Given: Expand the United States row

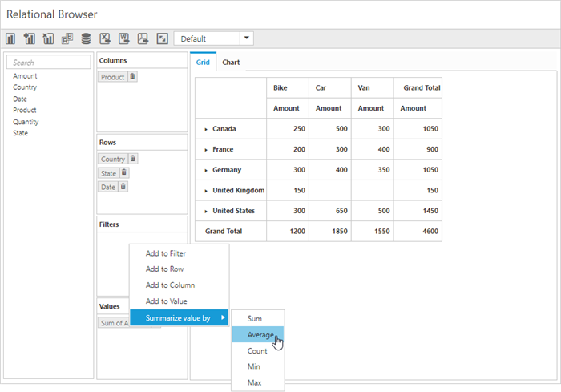Looking at the screenshot, I should pyautogui.click(x=206, y=211).
